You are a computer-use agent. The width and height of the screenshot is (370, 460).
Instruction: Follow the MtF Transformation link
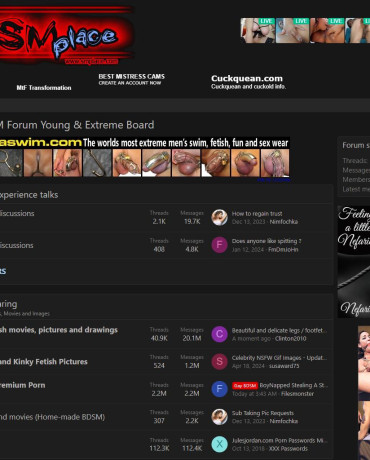[x=44, y=88]
